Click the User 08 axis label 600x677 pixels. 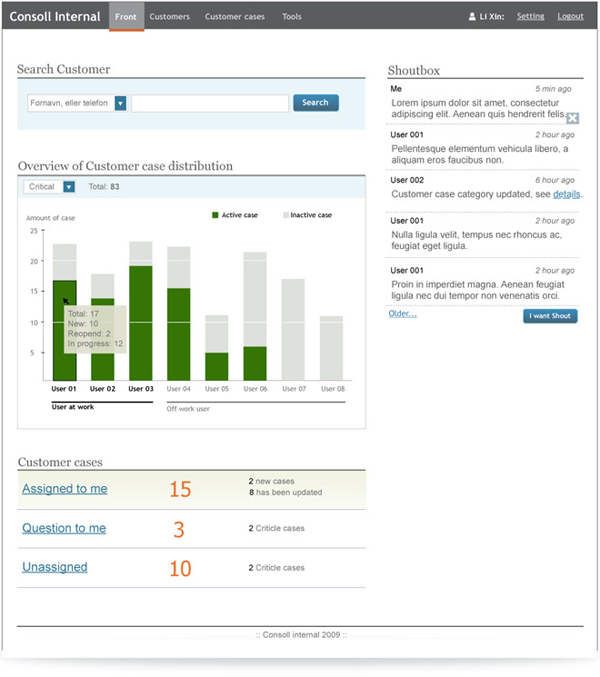333,389
